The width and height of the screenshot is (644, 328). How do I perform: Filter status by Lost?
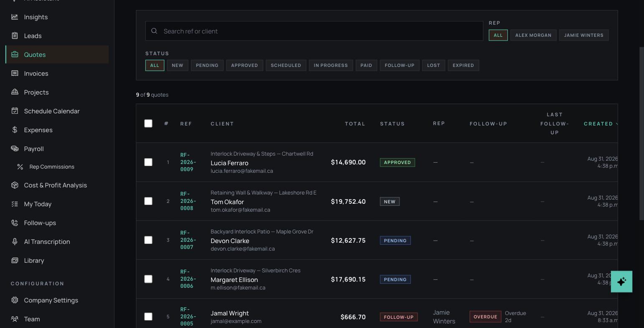tap(433, 65)
